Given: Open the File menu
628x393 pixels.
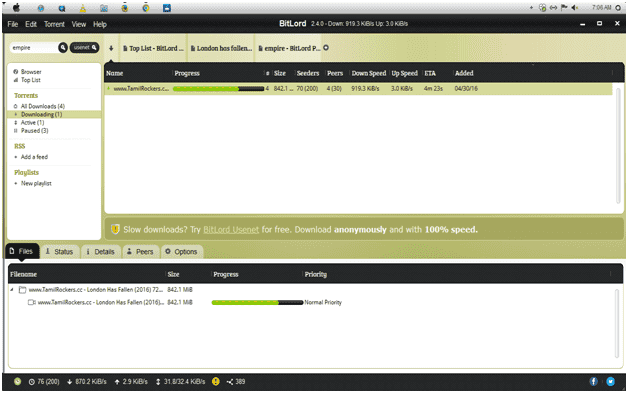Looking at the screenshot, I should (13, 24).
